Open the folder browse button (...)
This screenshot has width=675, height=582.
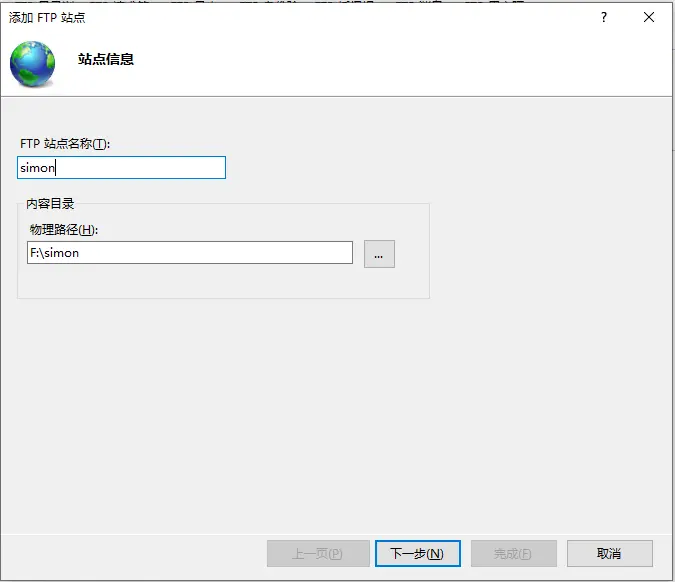379,254
